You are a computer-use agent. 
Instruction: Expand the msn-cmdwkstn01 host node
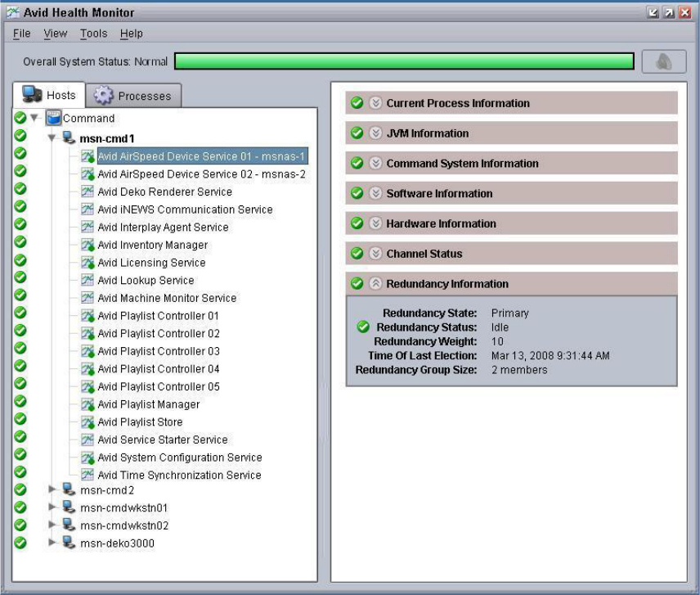[x=52, y=507]
